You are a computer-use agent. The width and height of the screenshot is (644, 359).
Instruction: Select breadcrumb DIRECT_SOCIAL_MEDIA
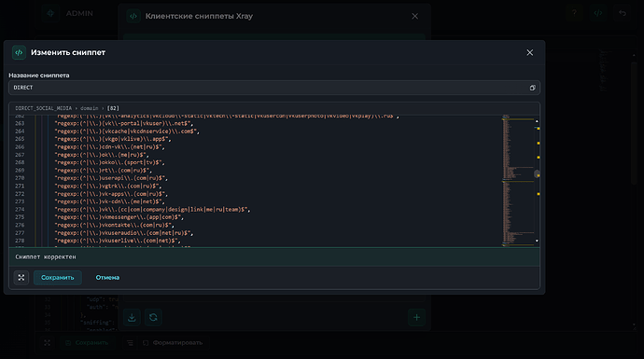click(44, 108)
